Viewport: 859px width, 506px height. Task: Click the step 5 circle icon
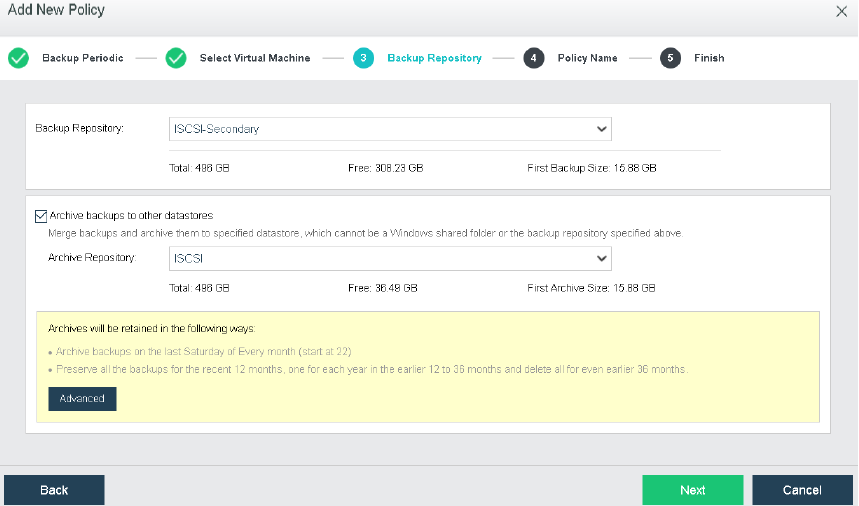coord(670,58)
